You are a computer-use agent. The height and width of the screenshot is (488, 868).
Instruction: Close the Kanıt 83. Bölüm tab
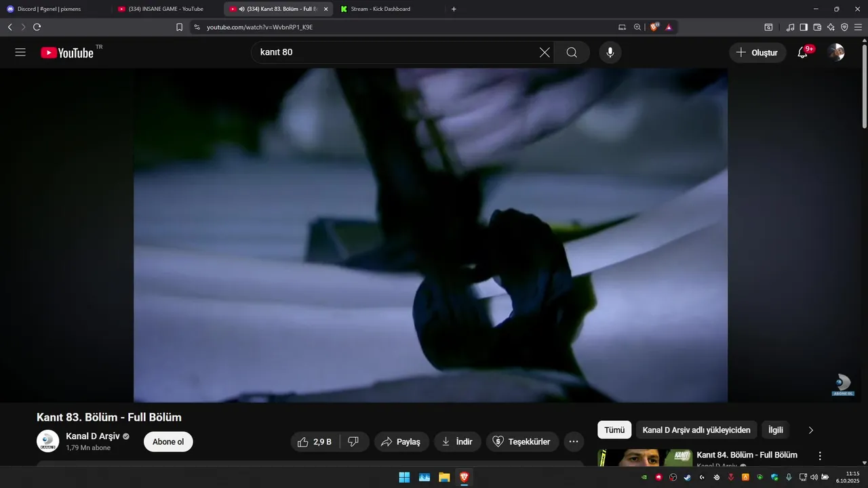coord(325,9)
